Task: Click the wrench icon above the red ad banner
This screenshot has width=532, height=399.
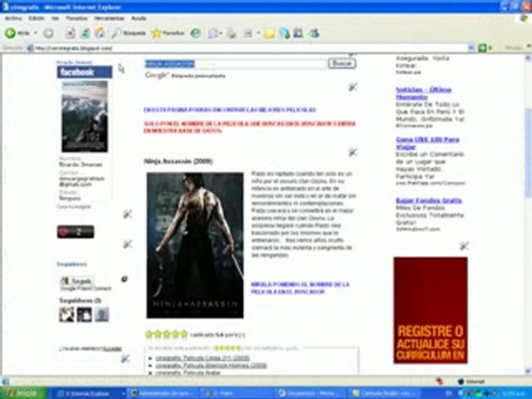Action: pos(464,245)
